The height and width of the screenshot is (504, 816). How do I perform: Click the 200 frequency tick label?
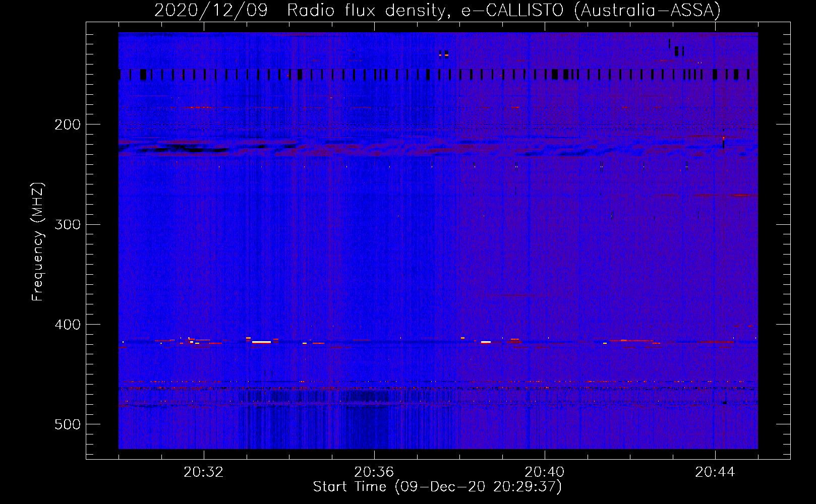(68, 124)
